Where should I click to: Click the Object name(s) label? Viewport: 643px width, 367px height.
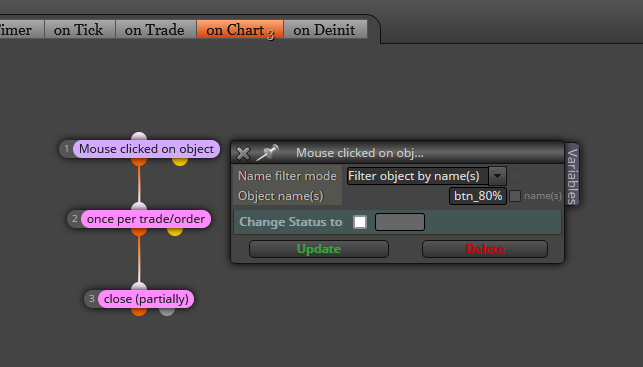pos(281,196)
